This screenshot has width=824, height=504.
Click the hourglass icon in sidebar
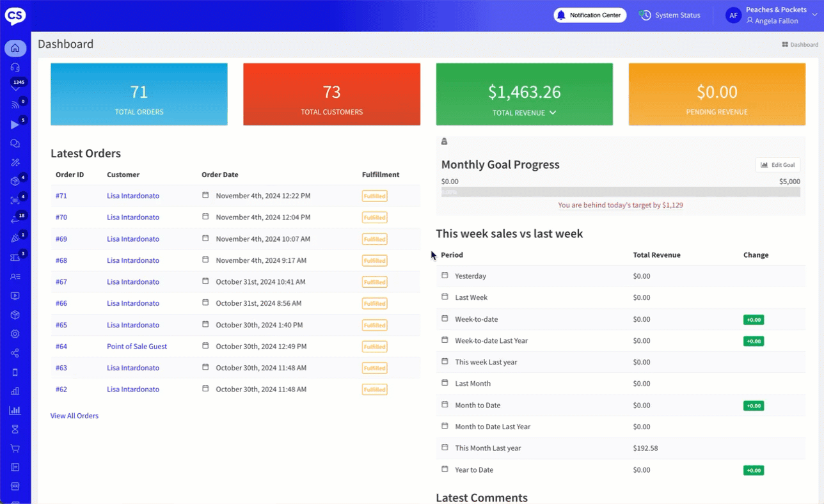point(15,429)
